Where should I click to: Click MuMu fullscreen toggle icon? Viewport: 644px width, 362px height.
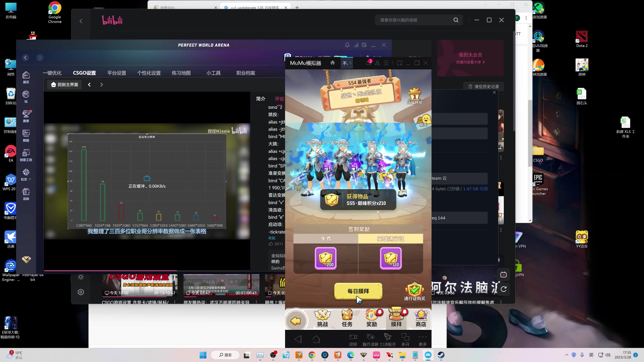399,63
